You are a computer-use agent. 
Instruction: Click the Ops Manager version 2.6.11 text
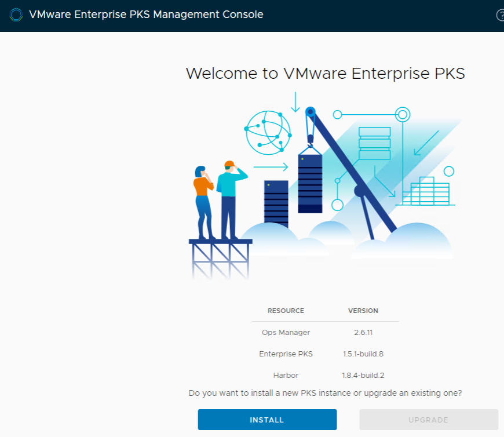[x=363, y=332]
